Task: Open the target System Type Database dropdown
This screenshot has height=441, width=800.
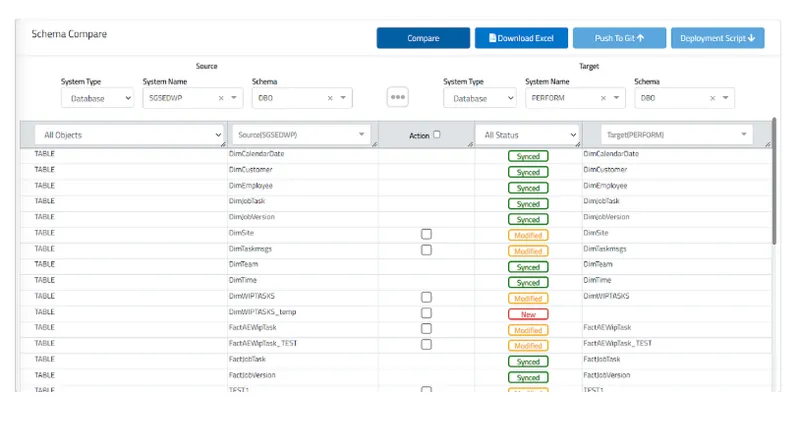Action: [480, 98]
